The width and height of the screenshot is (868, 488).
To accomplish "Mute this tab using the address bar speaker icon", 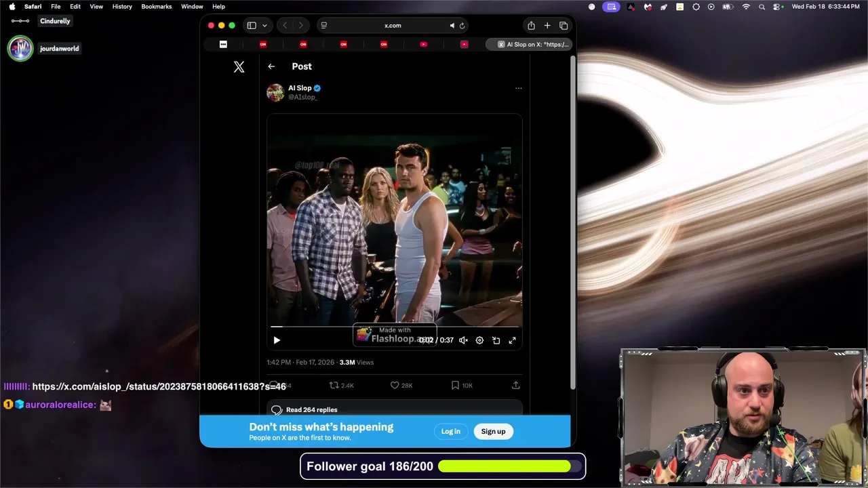I will (x=452, y=26).
